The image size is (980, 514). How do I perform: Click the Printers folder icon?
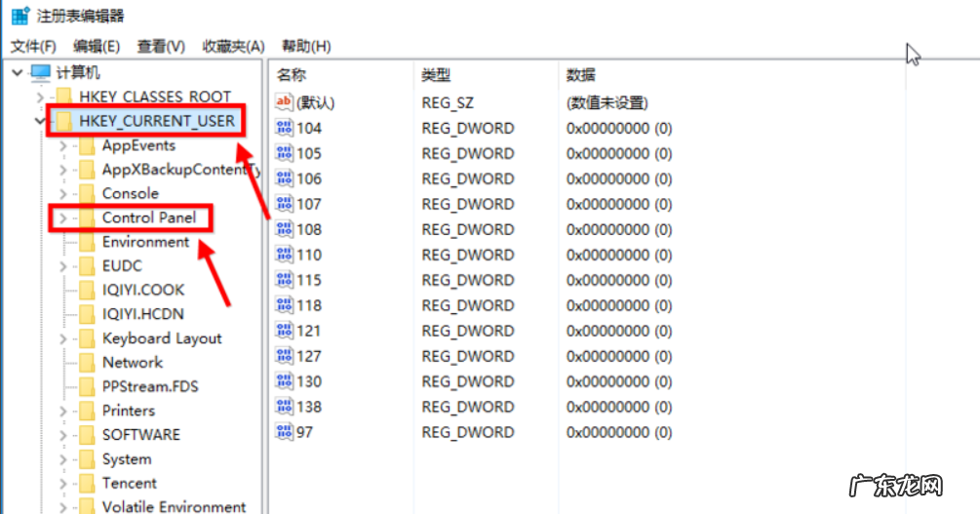(88, 411)
